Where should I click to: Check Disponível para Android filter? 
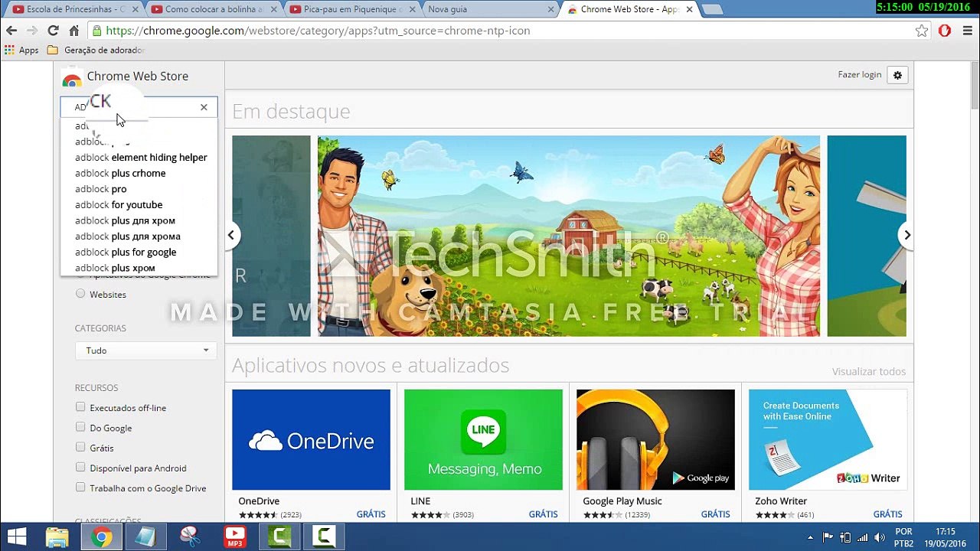pos(80,467)
